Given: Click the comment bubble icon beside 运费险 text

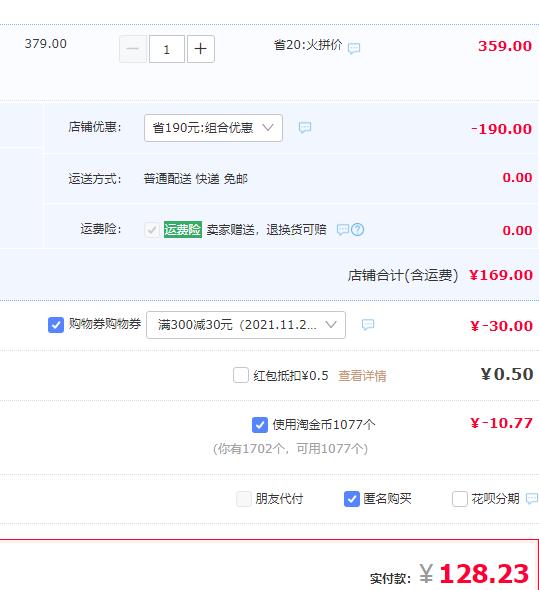Looking at the screenshot, I should (x=343, y=229).
